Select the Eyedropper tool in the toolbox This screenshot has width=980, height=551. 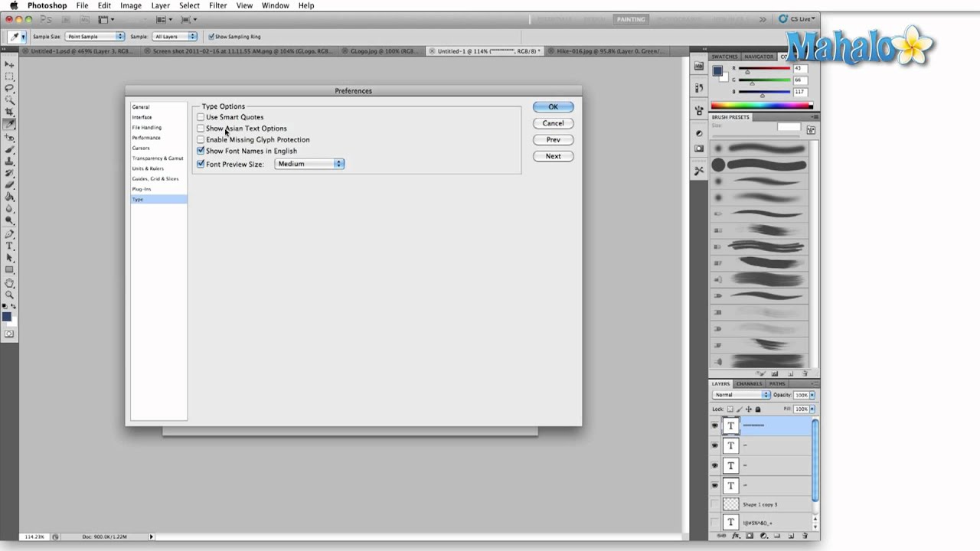click(x=10, y=124)
